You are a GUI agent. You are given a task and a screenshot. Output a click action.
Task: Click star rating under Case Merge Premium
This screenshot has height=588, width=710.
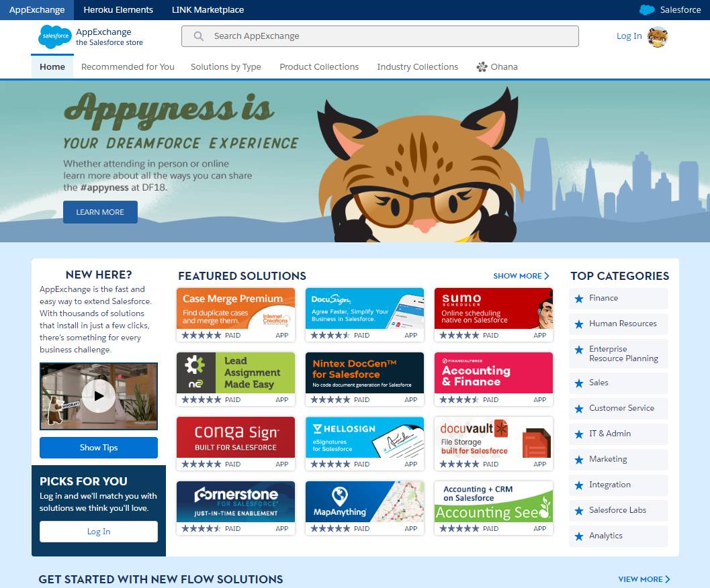[x=201, y=336]
